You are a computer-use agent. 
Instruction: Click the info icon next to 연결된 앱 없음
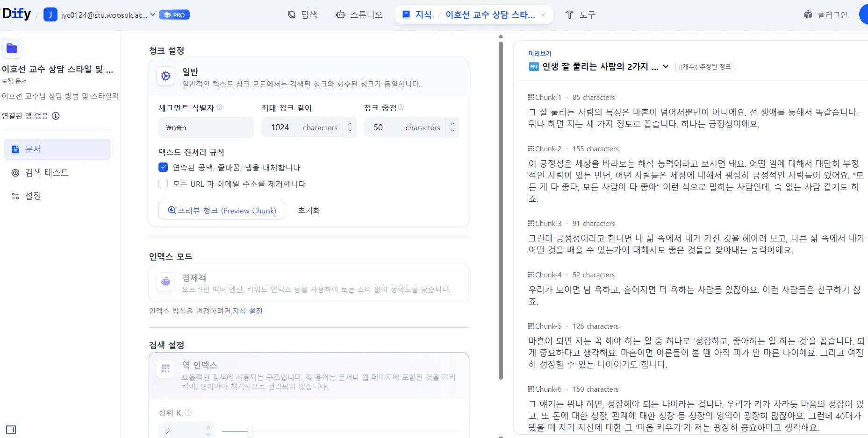56,116
